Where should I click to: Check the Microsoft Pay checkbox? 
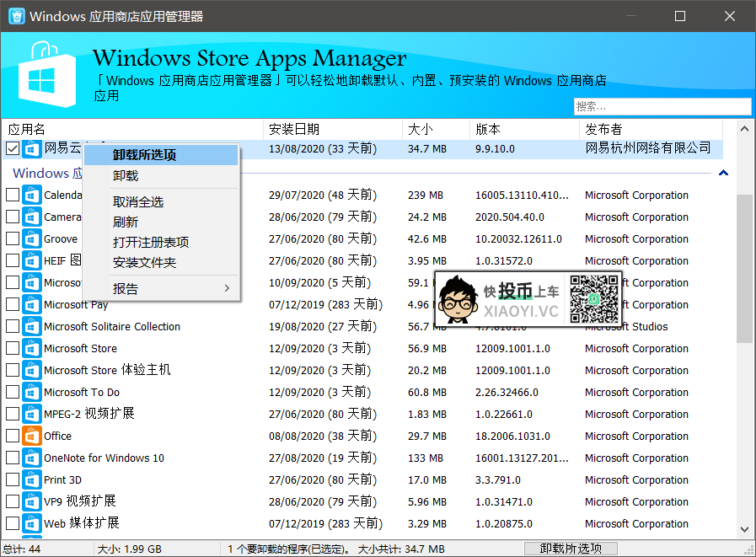(x=13, y=305)
